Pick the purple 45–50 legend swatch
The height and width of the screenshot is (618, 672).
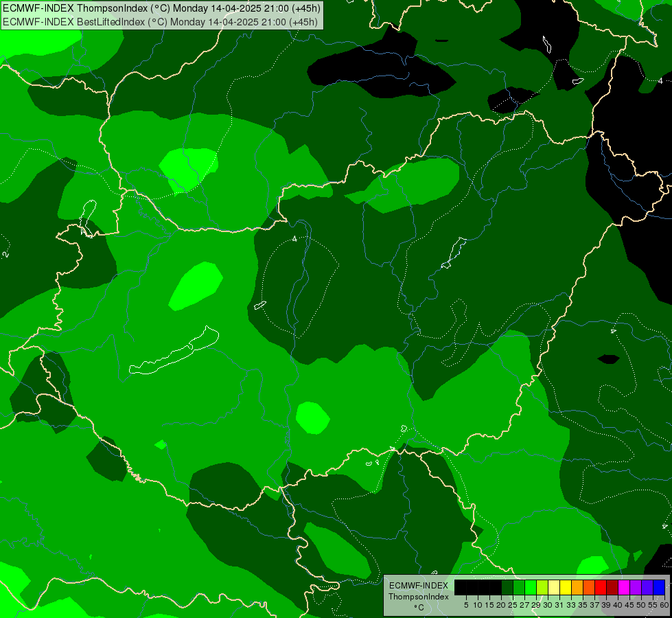(636, 587)
